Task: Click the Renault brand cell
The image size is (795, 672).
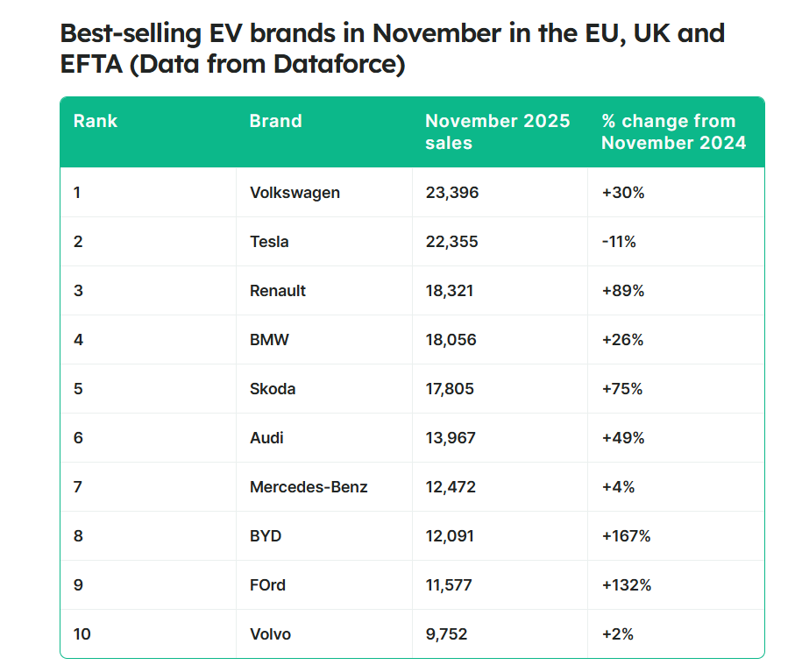Action: pos(278,291)
